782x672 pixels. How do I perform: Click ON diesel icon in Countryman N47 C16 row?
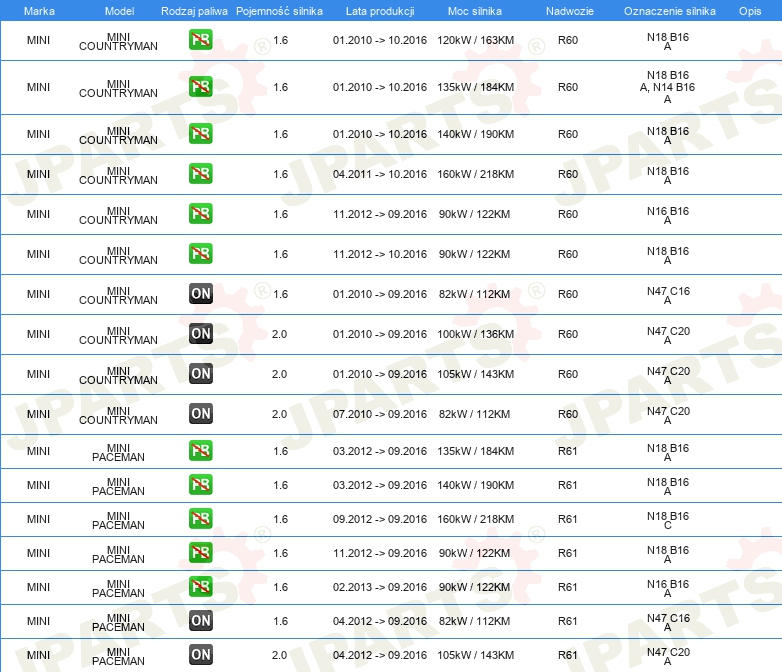click(200, 293)
